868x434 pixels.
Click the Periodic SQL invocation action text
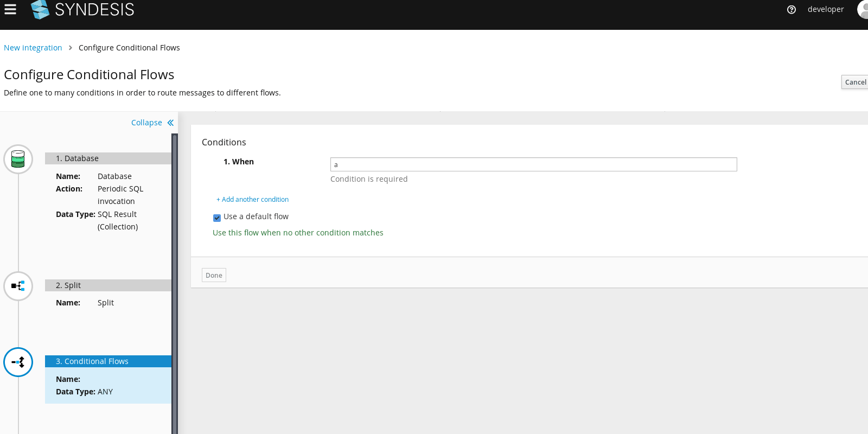click(x=120, y=195)
